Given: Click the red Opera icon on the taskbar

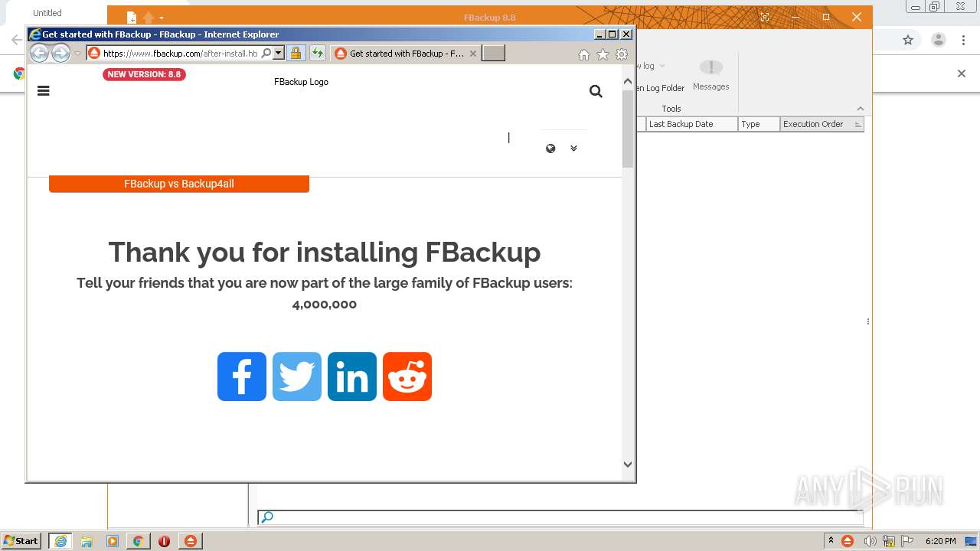Looking at the screenshot, I should (164, 541).
